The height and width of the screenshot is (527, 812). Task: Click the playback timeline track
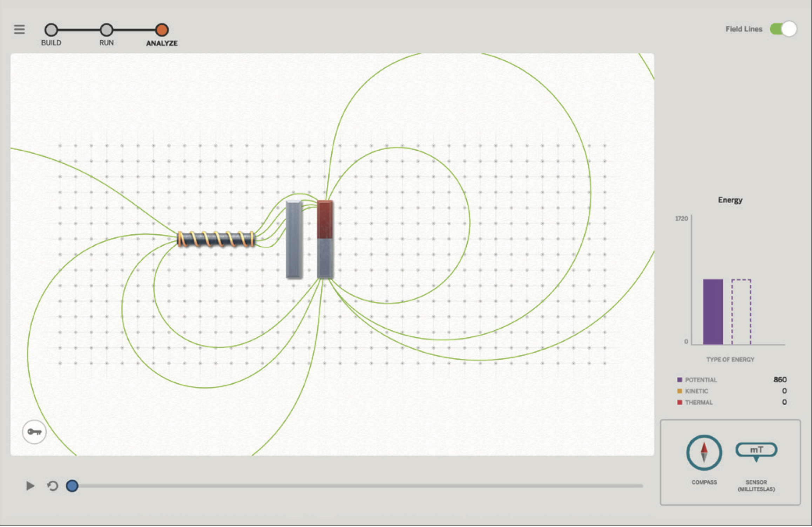(358, 486)
